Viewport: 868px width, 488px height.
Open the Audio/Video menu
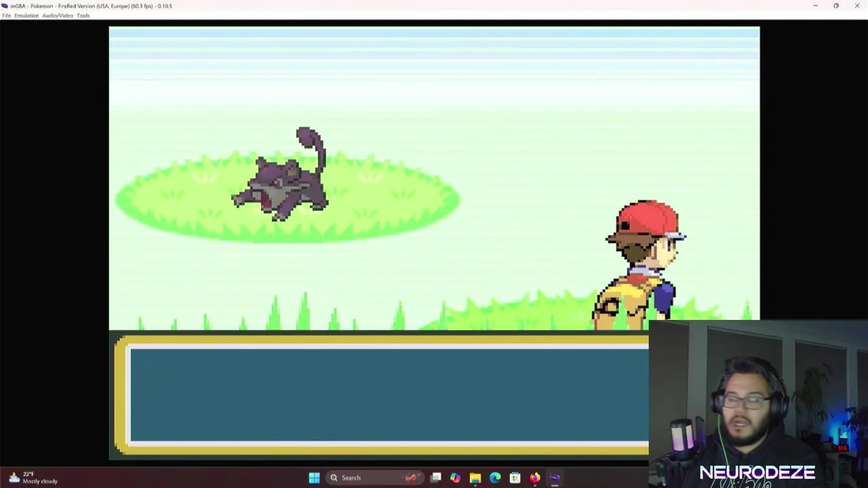click(58, 16)
